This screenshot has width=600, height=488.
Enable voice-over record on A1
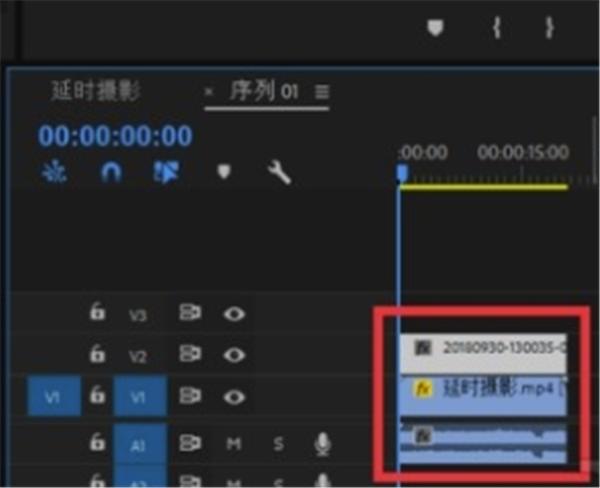tap(323, 444)
